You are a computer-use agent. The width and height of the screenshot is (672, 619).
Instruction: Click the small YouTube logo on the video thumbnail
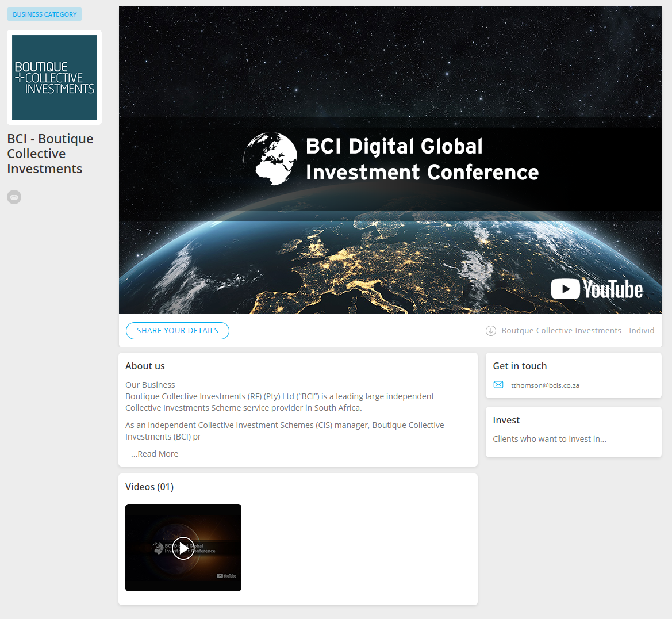click(x=226, y=575)
